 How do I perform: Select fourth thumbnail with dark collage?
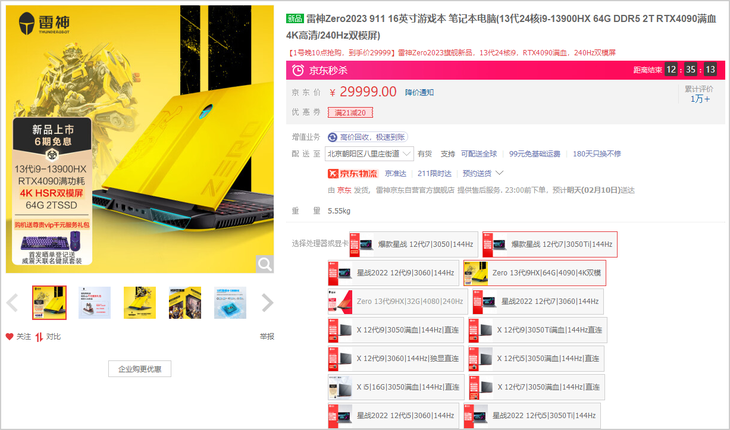tap(185, 302)
